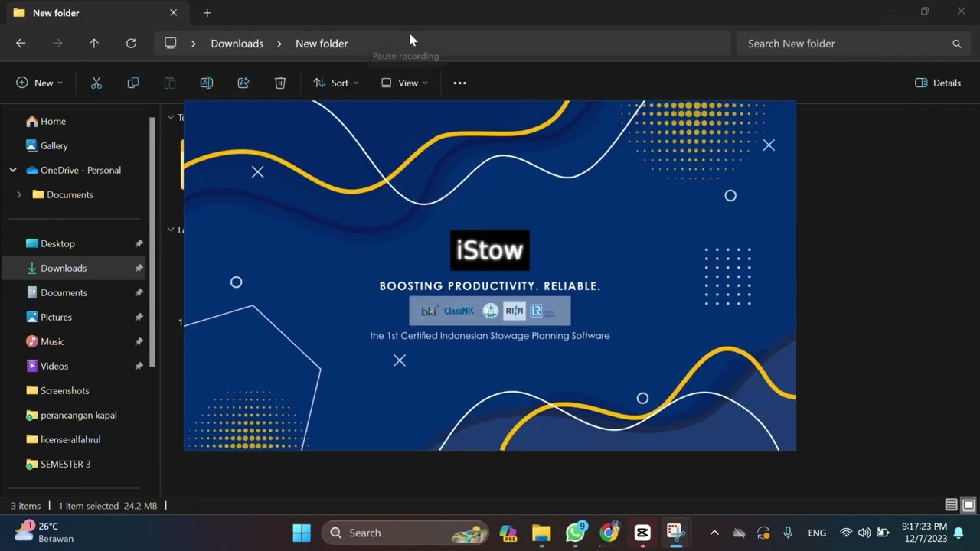Click New folder in the address breadcrumb
This screenshot has height=551, width=980.
(322, 44)
